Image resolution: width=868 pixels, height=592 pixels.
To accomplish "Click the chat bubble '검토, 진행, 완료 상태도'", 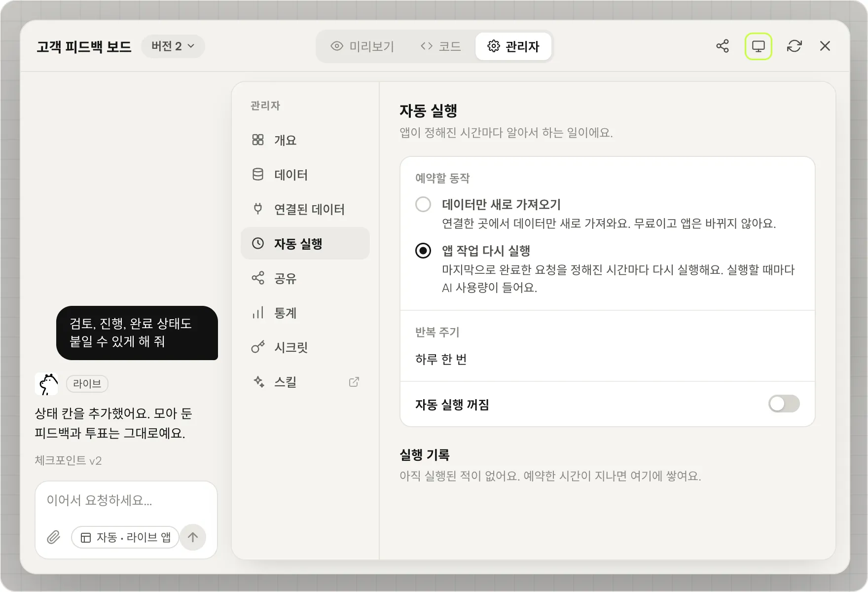I will tap(137, 333).
